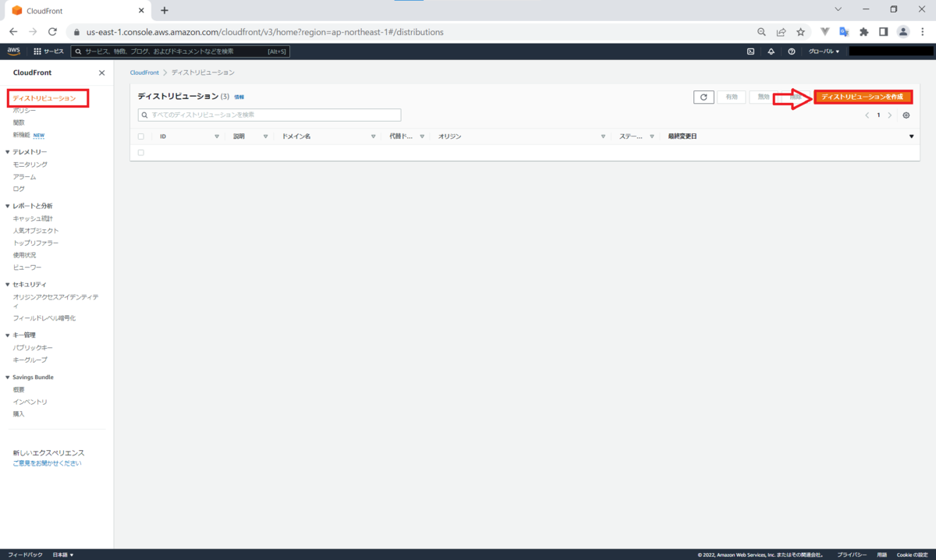Screen dimensions: 936x560
Task: Click ディストリビューションを作成 button
Action: click(x=863, y=97)
